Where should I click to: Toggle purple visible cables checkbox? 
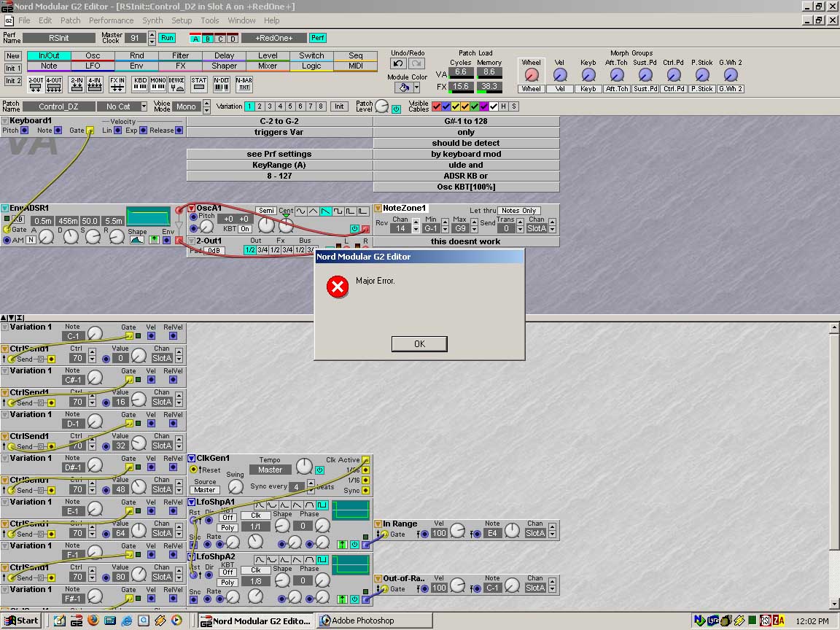[x=484, y=106]
